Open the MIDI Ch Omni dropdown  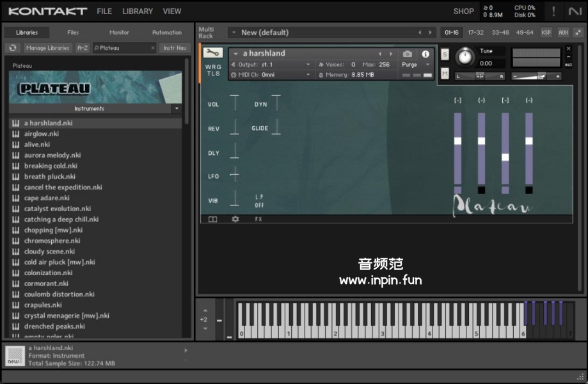coord(271,75)
